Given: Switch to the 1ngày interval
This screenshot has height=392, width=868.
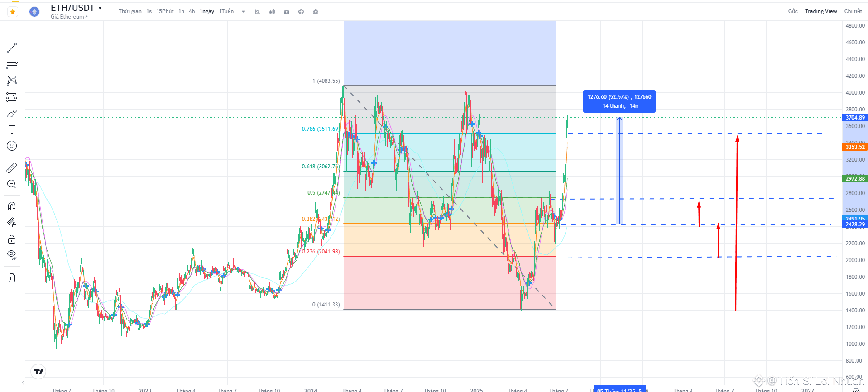Looking at the screenshot, I should [x=207, y=11].
